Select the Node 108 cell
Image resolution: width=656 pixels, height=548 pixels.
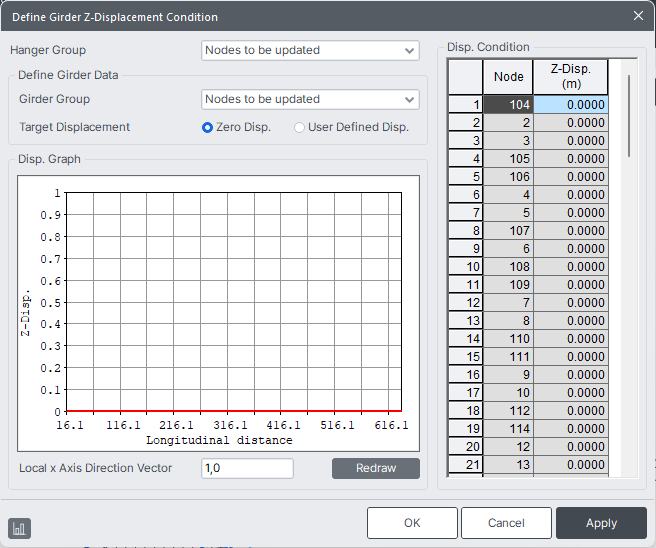coord(508,266)
